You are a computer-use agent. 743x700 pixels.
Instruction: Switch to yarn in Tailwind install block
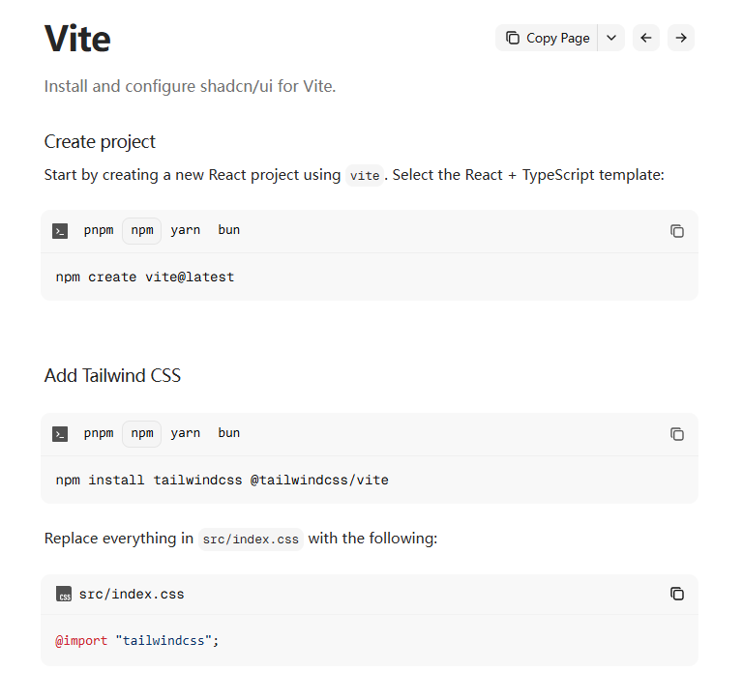186,433
